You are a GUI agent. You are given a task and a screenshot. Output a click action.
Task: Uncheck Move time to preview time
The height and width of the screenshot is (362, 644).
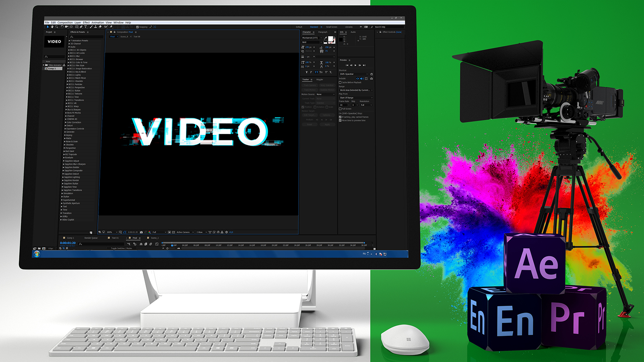coord(340,120)
